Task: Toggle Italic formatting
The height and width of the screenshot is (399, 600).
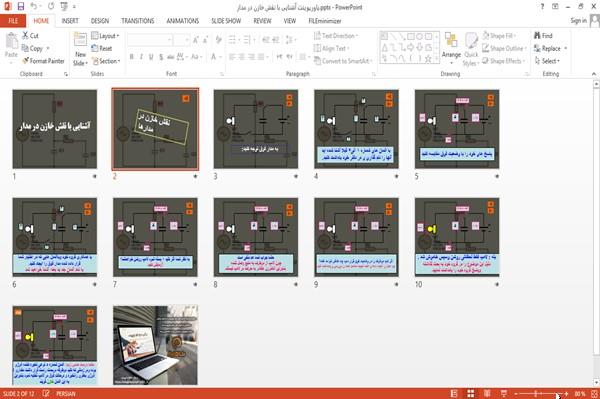Action: [141, 57]
